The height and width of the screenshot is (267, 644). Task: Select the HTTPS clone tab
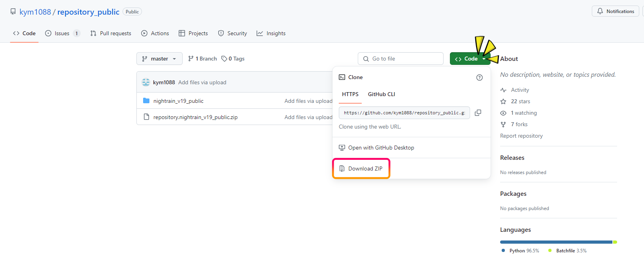tap(350, 94)
